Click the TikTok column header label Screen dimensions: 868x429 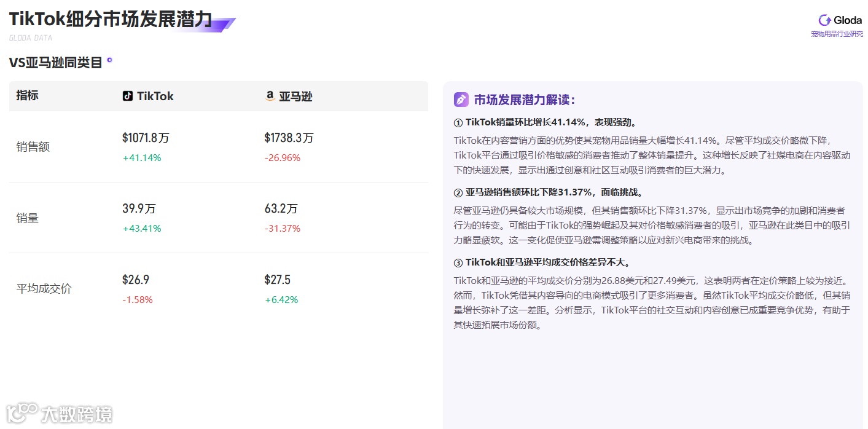[x=155, y=96]
